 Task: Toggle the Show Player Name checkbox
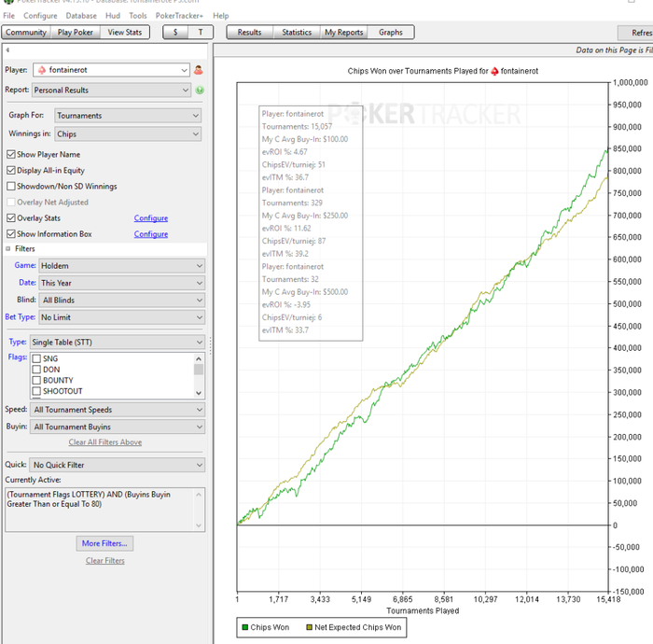pos(11,155)
